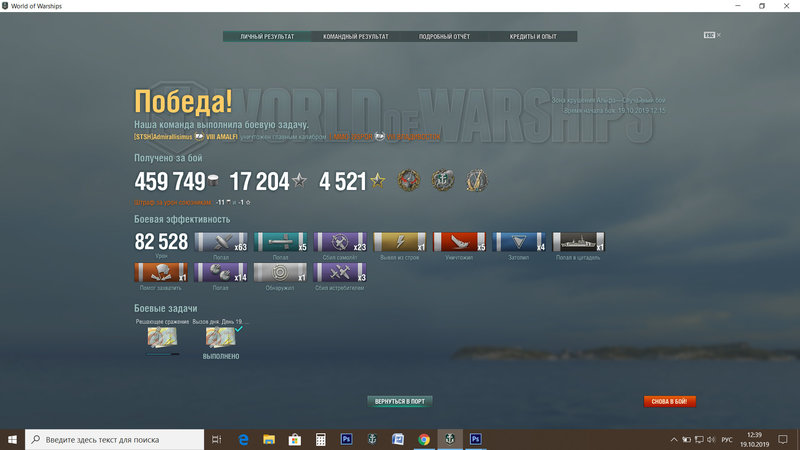Show hidden system tray icons

(x=673, y=439)
